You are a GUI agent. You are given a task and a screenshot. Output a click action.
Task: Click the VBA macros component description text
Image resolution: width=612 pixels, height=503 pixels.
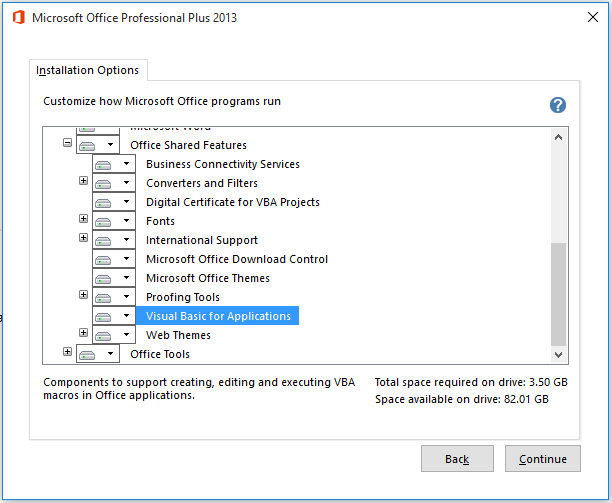[199, 389]
